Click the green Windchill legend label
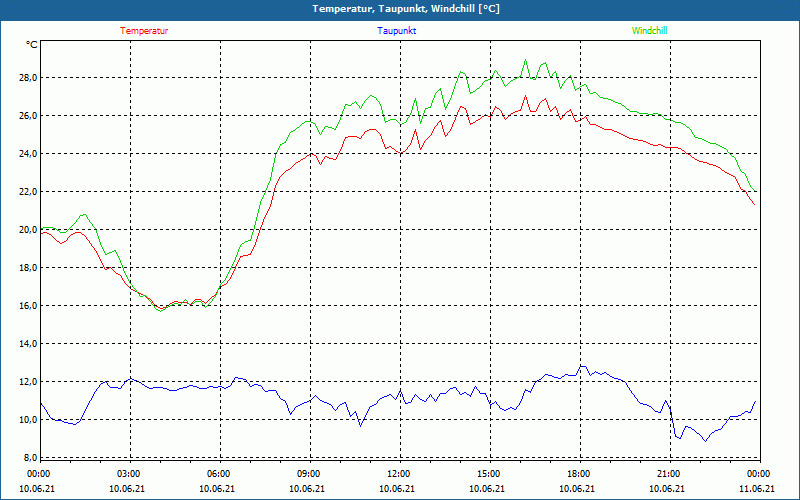Screen dimensions: 800x500 click(649, 31)
